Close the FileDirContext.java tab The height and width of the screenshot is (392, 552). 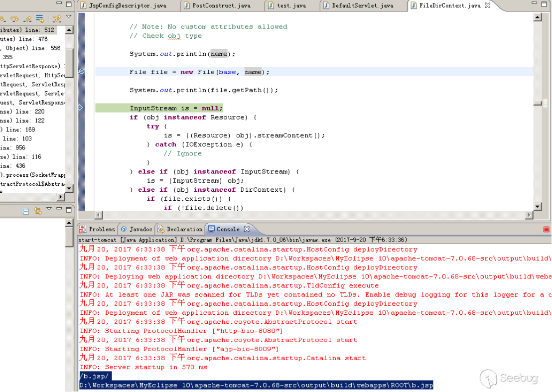[x=488, y=5]
